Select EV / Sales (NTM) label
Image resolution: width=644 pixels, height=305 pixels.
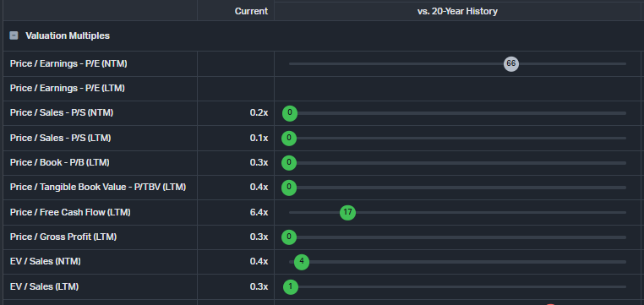pyautogui.click(x=45, y=261)
